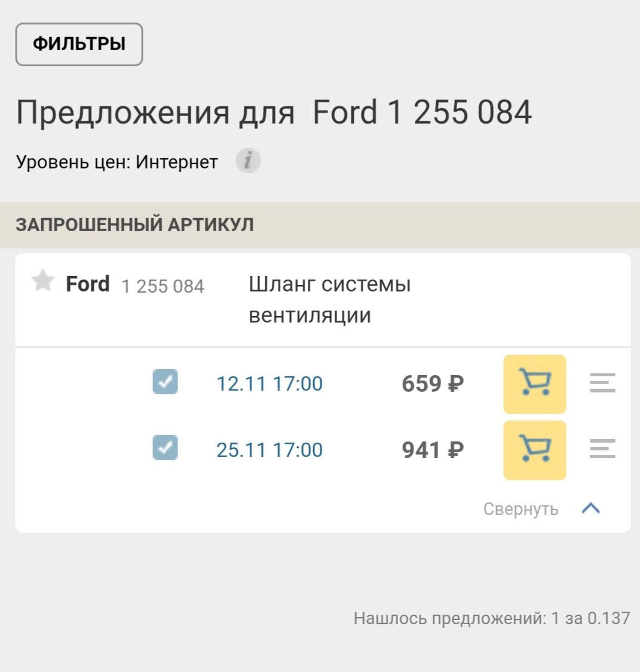Add the 659 ₽ offer to cart
The width and height of the screenshot is (640, 672).
[535, 384]
